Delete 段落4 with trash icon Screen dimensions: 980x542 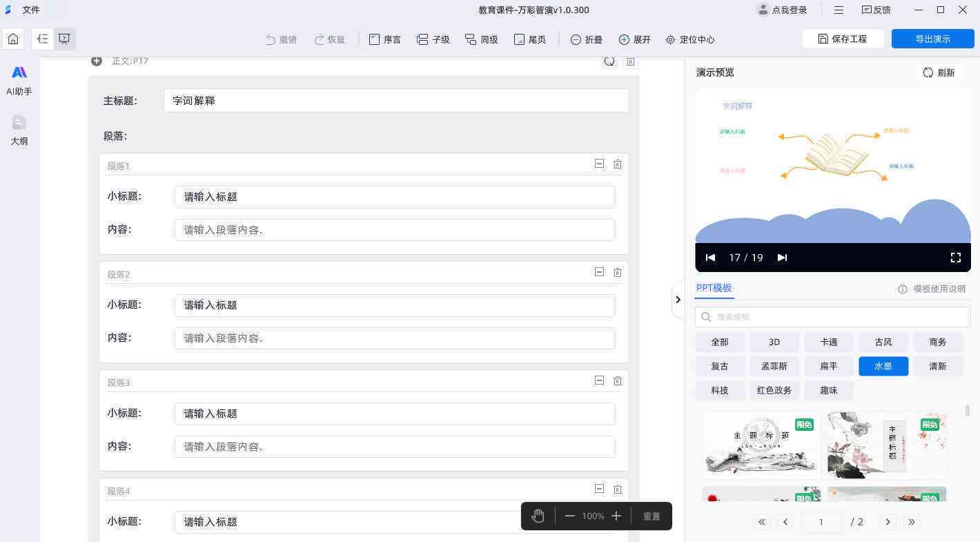618,489
